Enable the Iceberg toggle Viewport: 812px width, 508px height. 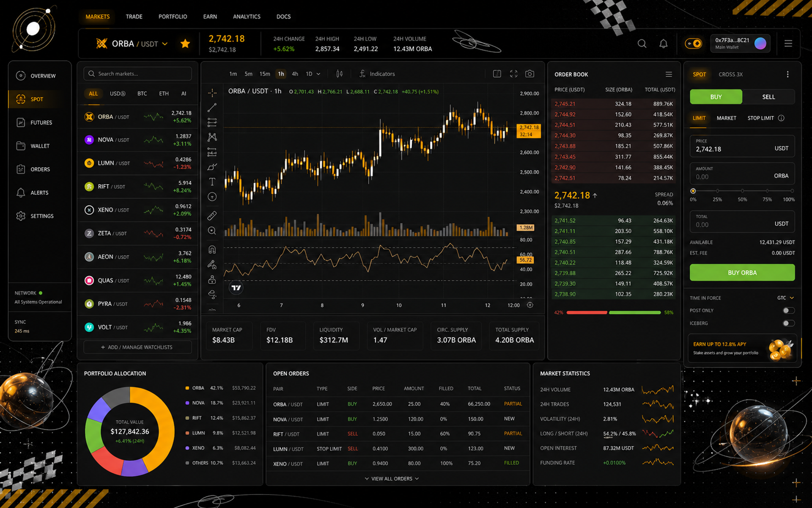pos(788,323)
